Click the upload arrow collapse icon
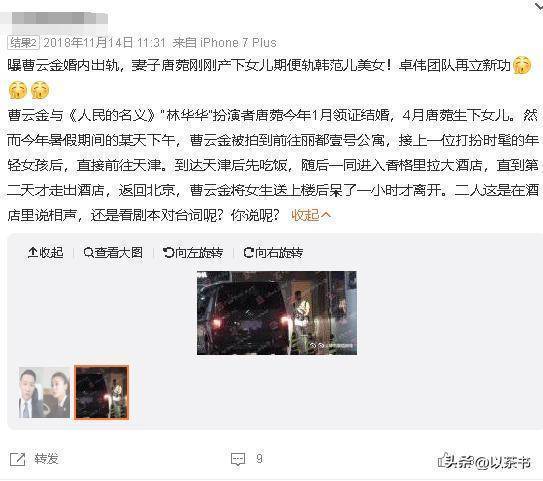The height and width of the screenshot is (481, 543). coord(33,252)
